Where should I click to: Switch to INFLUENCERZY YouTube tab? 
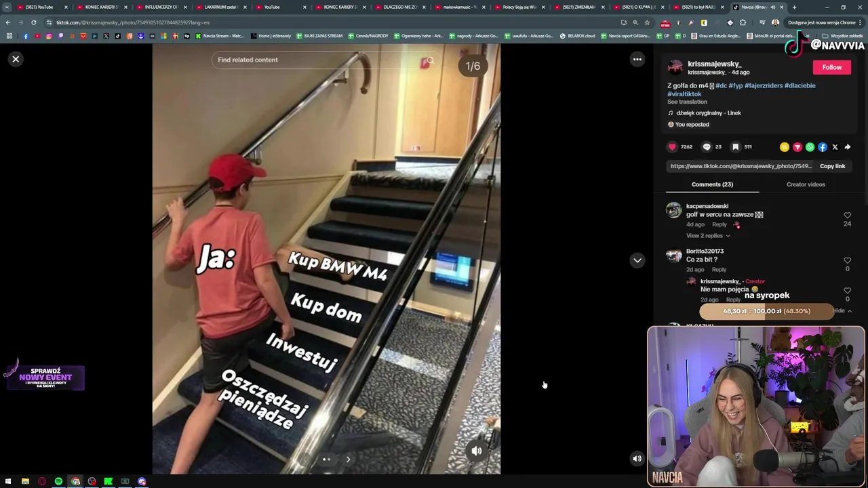click(161, 7)
